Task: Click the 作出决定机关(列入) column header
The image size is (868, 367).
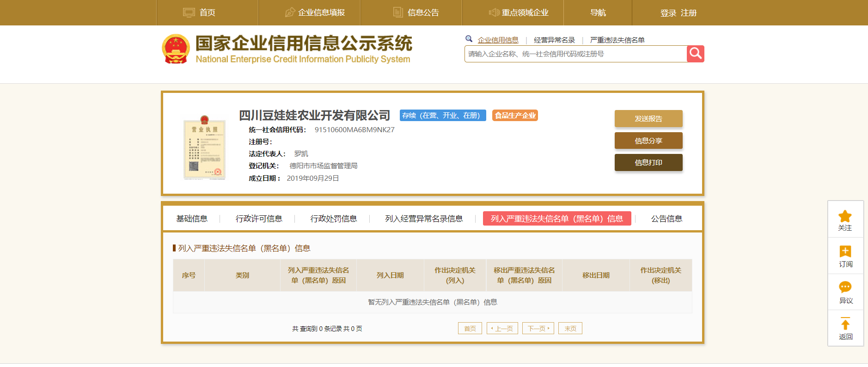Action: click(455, 275)
